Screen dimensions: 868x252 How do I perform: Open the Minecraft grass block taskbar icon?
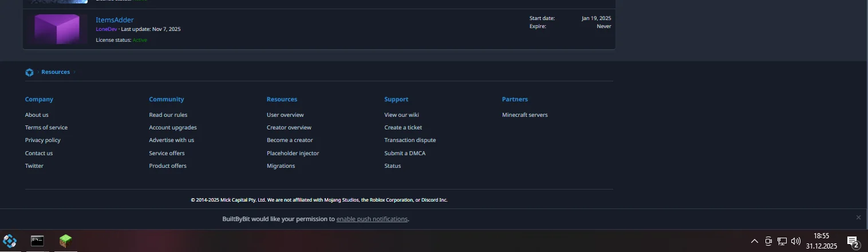(65, 241)
